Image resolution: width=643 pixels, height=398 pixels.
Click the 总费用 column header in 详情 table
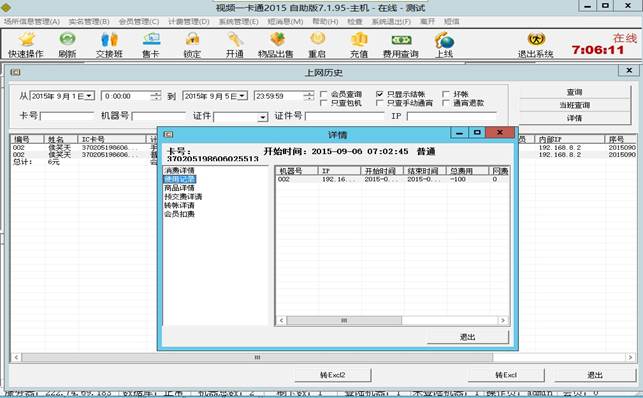pos(467,171)
